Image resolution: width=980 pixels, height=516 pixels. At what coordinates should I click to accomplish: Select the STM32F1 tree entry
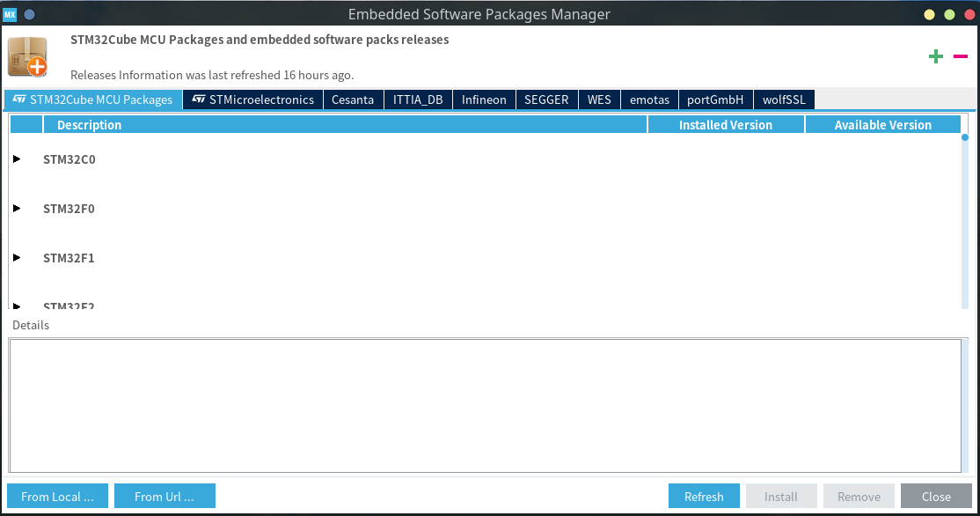69,258
